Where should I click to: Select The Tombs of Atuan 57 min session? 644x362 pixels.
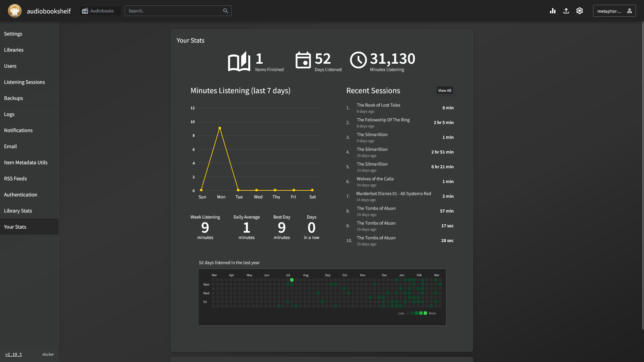click(x=400, y=211)
